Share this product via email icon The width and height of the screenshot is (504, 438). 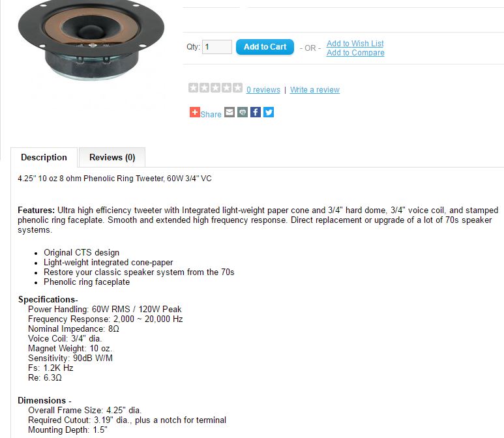[x=229, y=112]
